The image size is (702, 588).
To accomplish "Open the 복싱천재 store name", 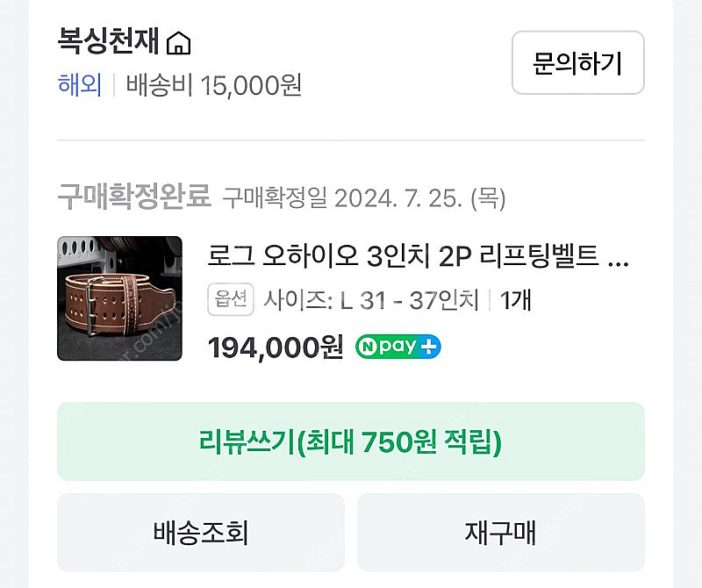I will (x=110, y=40).
